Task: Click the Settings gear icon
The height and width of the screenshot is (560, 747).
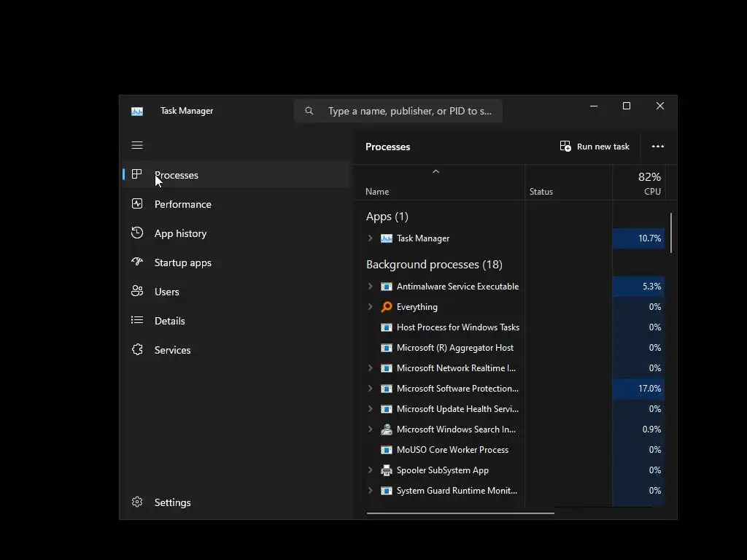Action: point(137,502)
